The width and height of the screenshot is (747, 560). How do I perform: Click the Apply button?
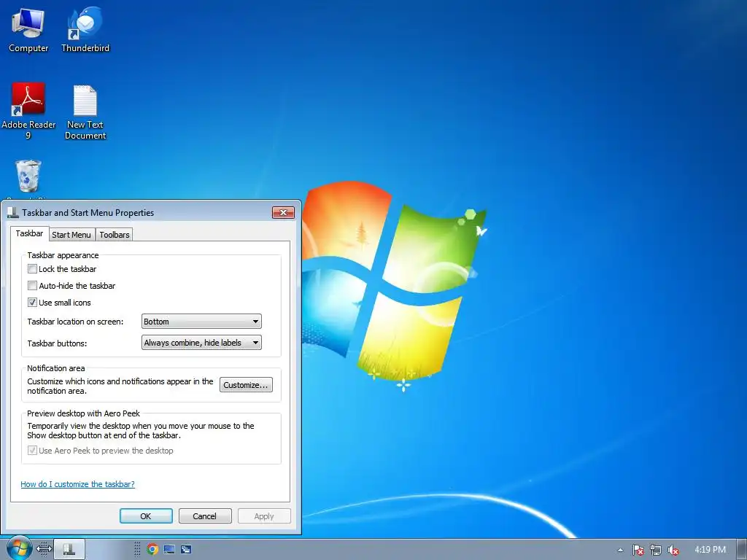coord(264,516)
